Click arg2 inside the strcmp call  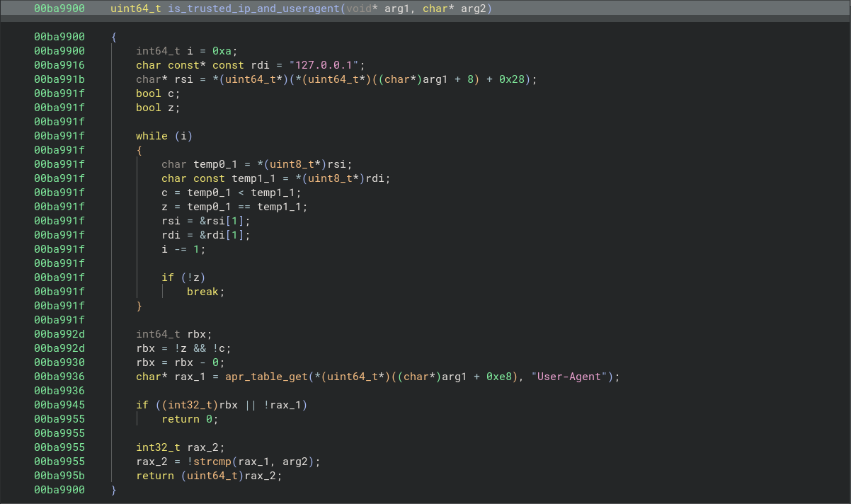pos(295,462)
